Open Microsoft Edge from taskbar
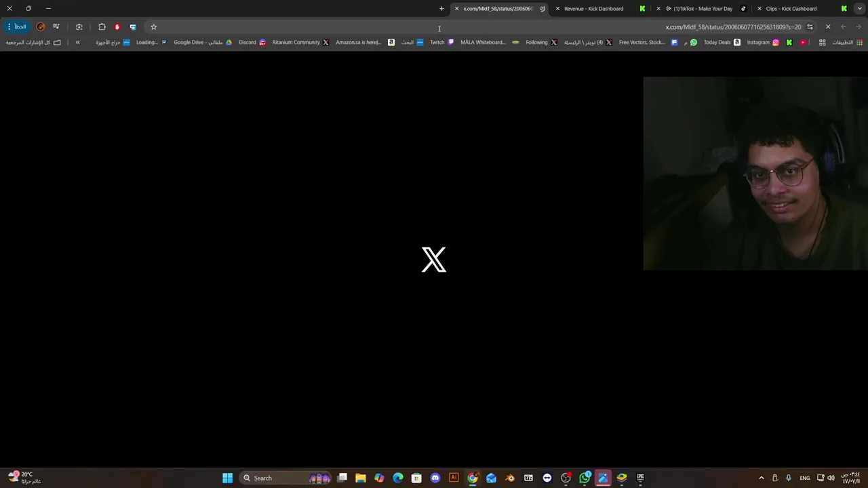 point(398,478)
